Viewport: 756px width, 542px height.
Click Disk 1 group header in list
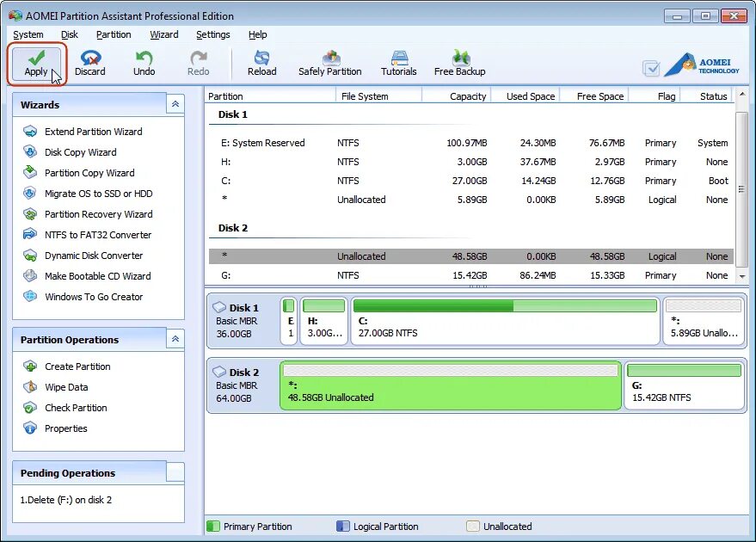tap(233, 114)
